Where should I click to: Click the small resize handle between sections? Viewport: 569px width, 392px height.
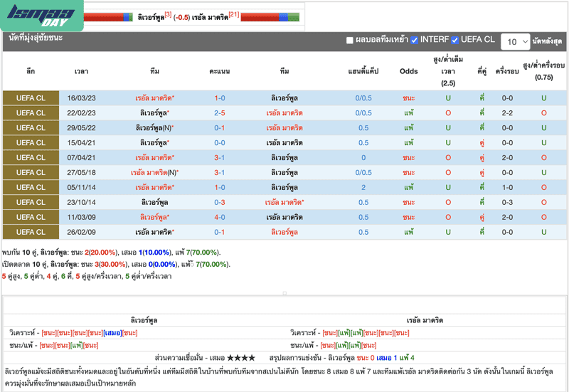tap(284, 292)
